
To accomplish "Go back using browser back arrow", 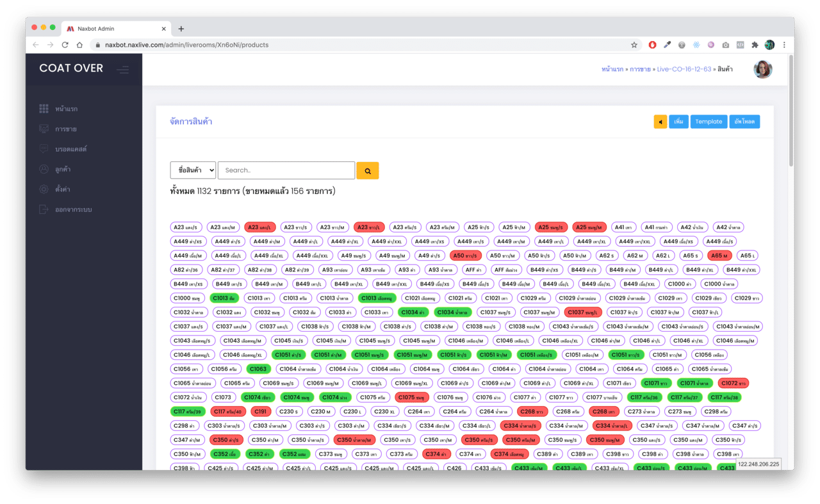I will 35,45.
